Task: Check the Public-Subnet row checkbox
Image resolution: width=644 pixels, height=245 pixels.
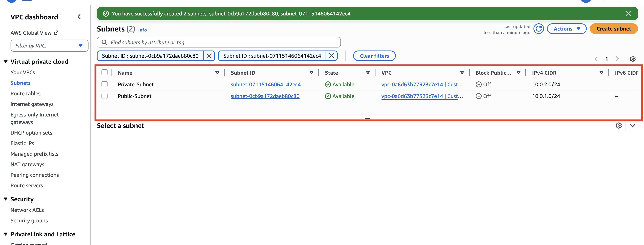Action: 105,96
